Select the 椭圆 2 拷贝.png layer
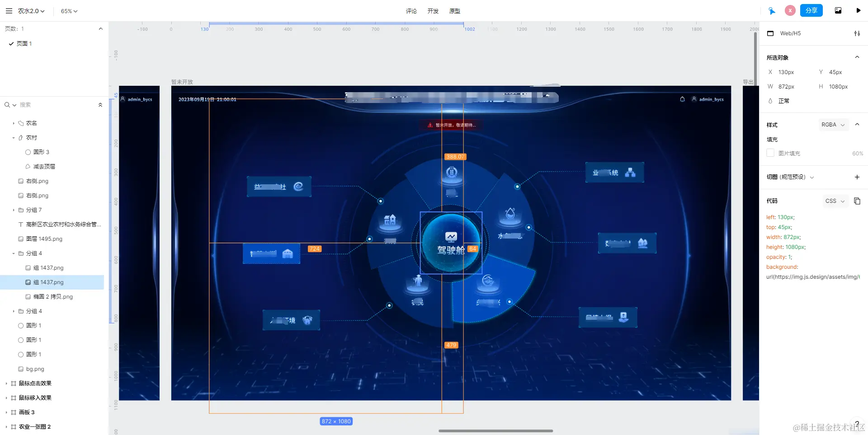This screenshot has height=435, width=868. [x=52, y=296]
